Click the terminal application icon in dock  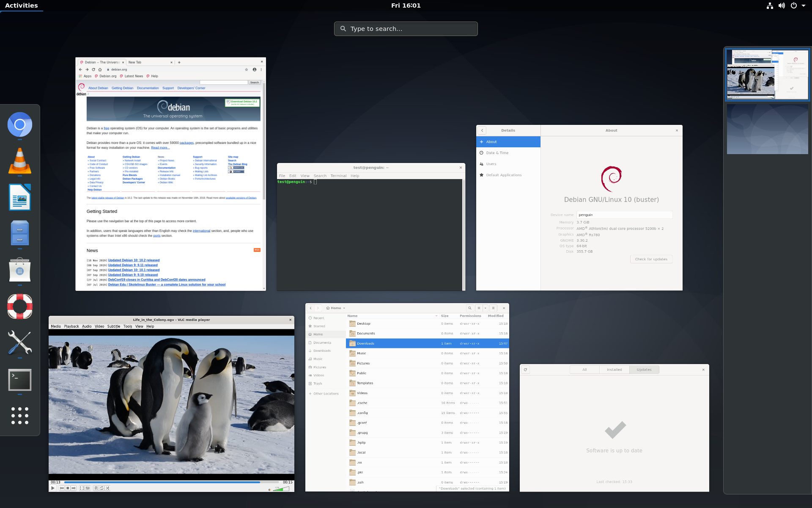[19, 380]
